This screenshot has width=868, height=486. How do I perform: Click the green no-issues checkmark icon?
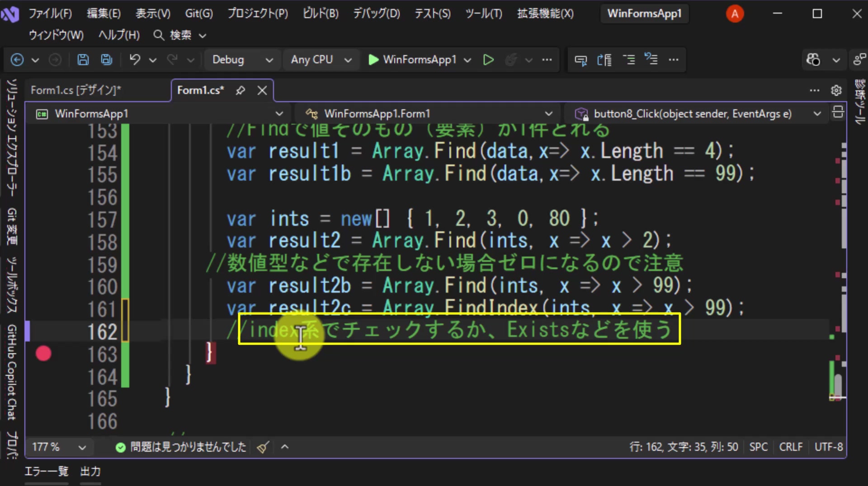pos(120,447)
